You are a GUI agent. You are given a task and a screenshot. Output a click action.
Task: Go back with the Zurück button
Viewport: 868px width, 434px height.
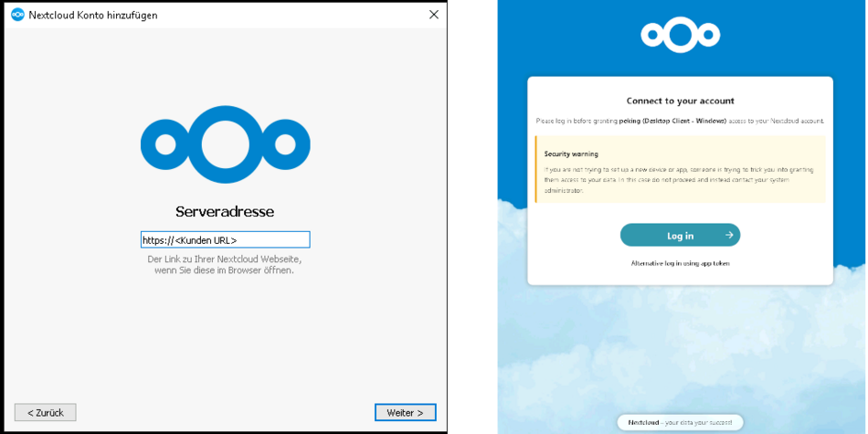46,412
